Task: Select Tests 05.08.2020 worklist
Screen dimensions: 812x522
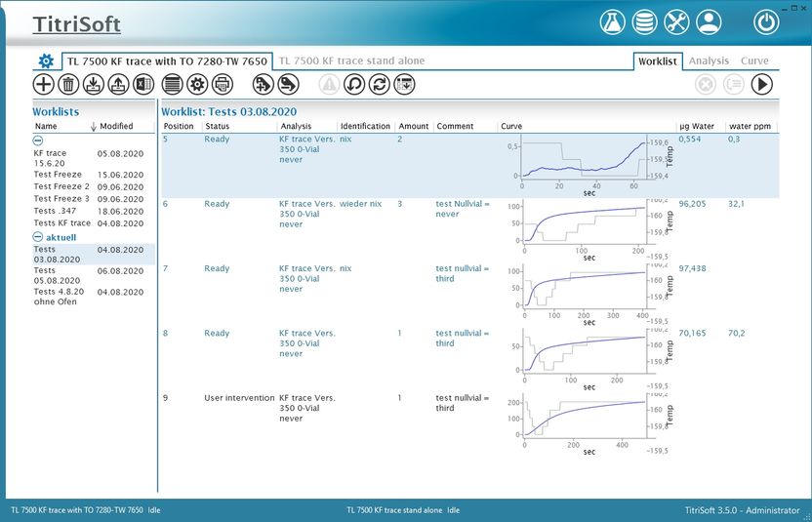Action: (94, 275)
